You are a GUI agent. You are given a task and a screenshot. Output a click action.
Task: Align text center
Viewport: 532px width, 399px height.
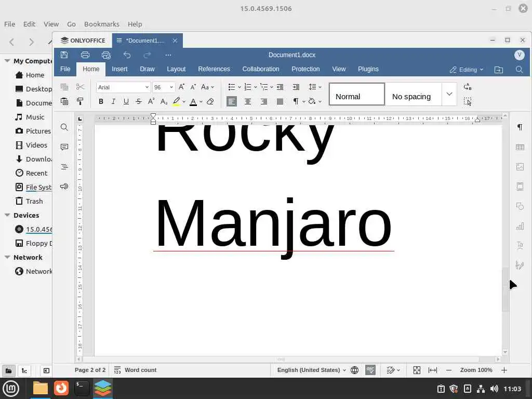coord(248,101)
